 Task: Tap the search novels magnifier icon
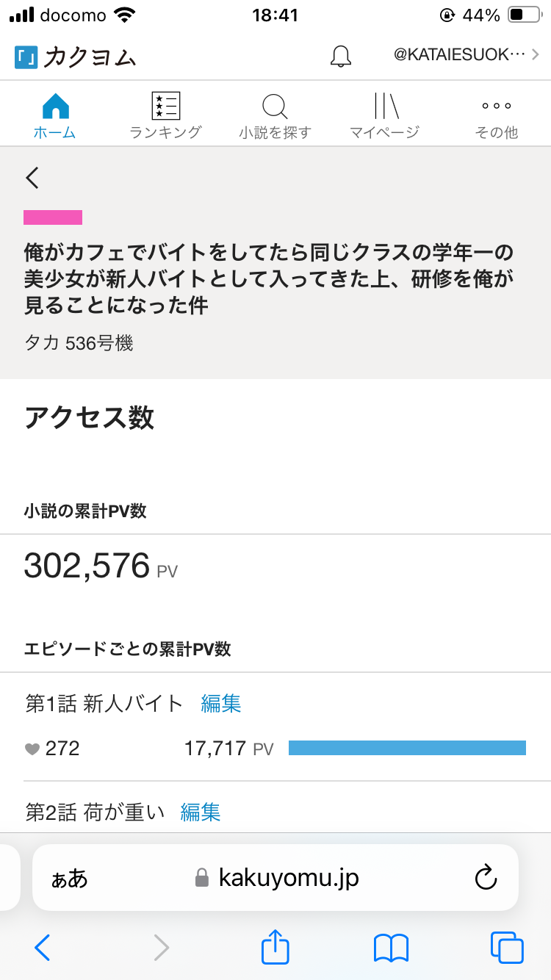[275, 108]
